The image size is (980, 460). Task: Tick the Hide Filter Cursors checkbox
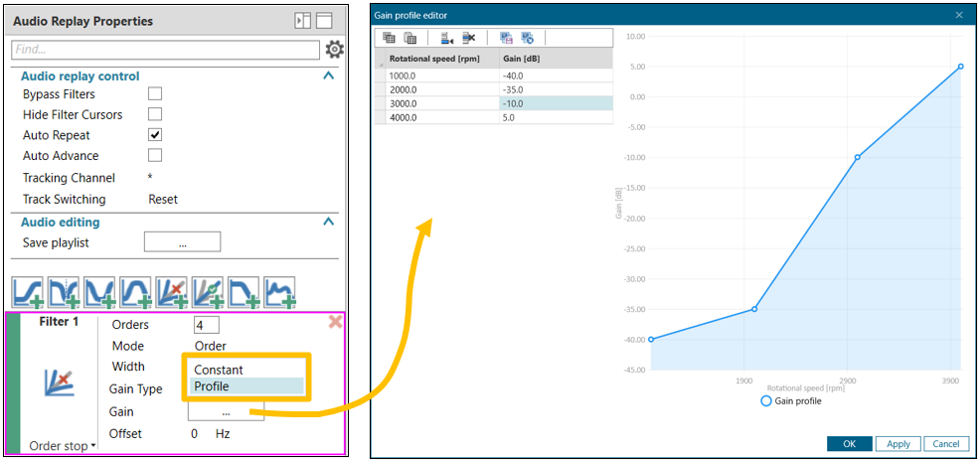(155, 114)
